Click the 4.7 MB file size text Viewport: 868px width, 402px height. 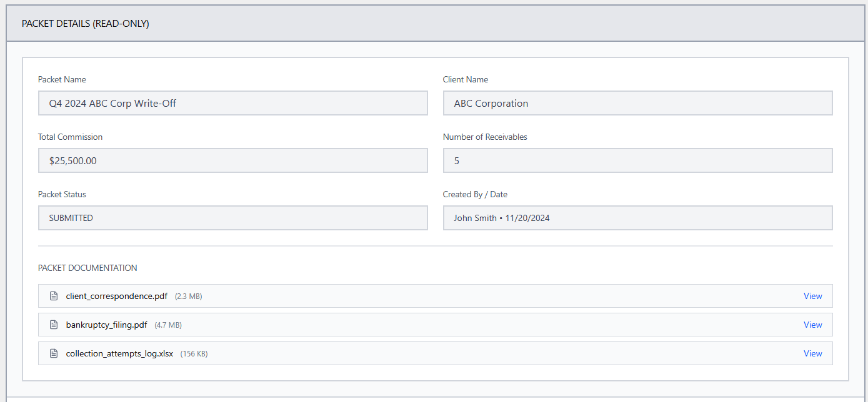[168, 325]
